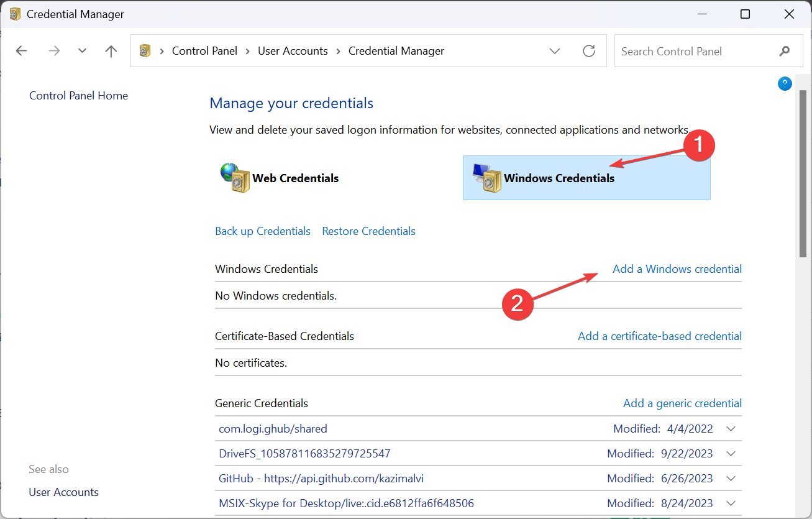Screen dimensions: 812x519
Task: Click the address bar Control Panel icon
Action: (x=145, y=51)
